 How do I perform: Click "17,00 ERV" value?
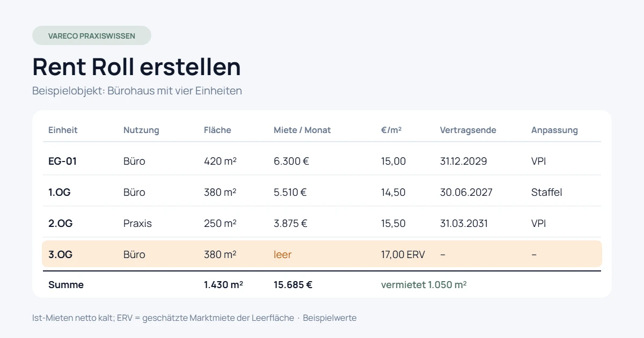(403, 254)
